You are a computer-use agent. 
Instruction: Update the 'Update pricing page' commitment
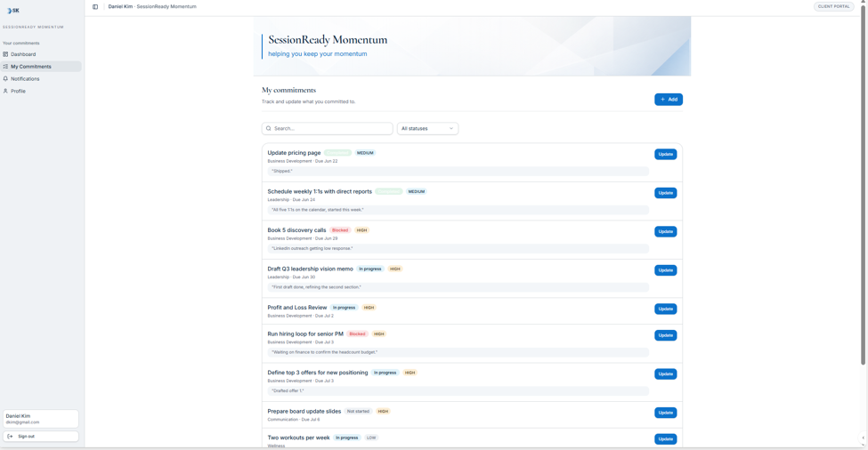coord(665,154)
